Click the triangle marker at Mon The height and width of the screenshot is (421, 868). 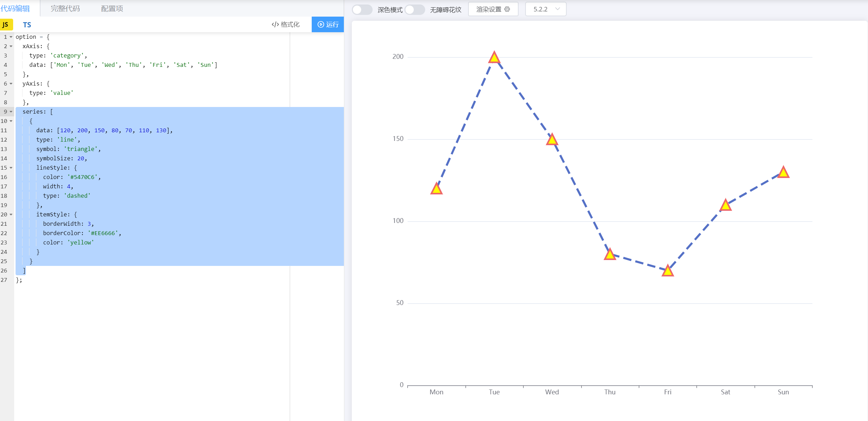pyautogui.click(x=436, y=189)
